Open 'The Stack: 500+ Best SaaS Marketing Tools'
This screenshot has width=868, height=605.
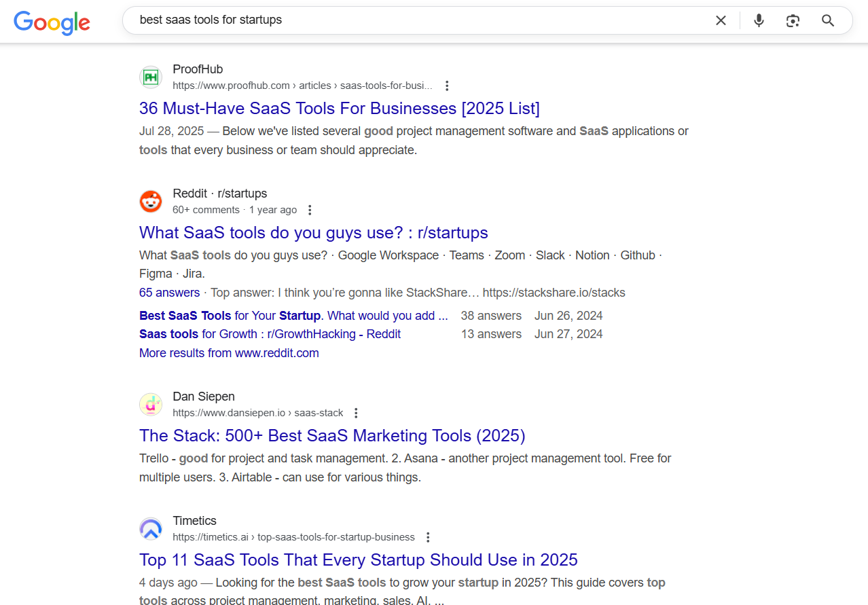coord(332,435)
